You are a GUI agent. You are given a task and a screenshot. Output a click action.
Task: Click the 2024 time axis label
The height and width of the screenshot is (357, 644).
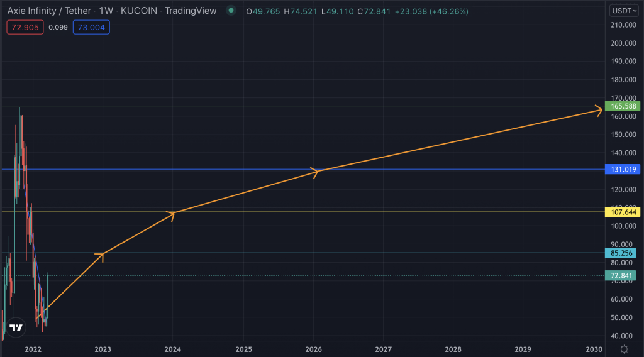(x=172, y=349)
